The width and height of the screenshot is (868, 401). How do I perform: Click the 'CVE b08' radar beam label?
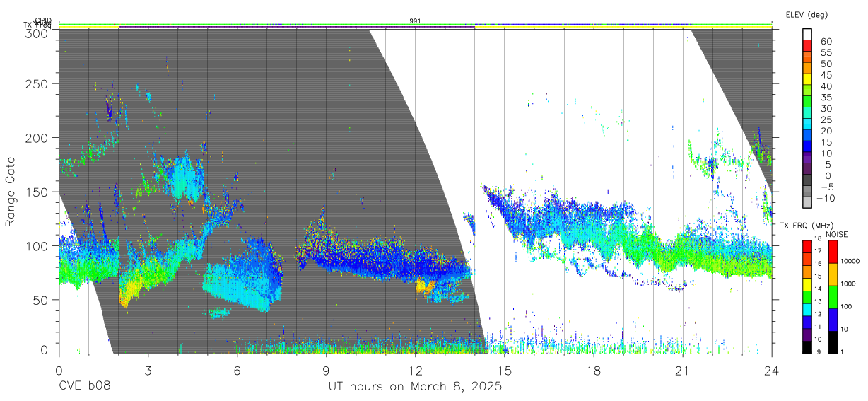pos(84,387)
